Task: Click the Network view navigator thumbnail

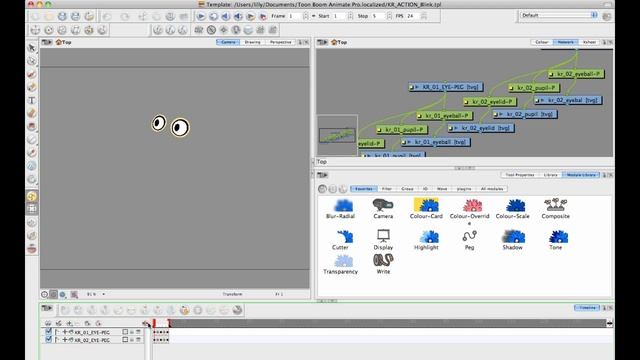Action: point(337,135)
